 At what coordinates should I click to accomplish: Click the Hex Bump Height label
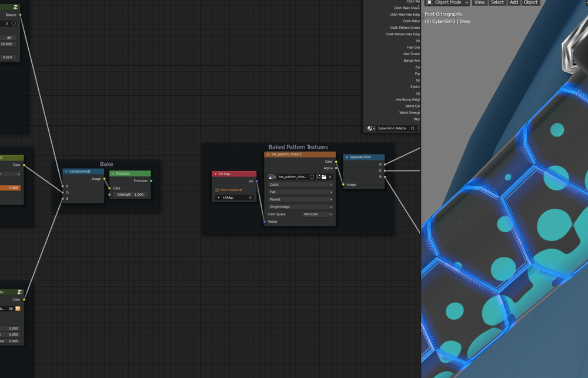click(407, 100)
